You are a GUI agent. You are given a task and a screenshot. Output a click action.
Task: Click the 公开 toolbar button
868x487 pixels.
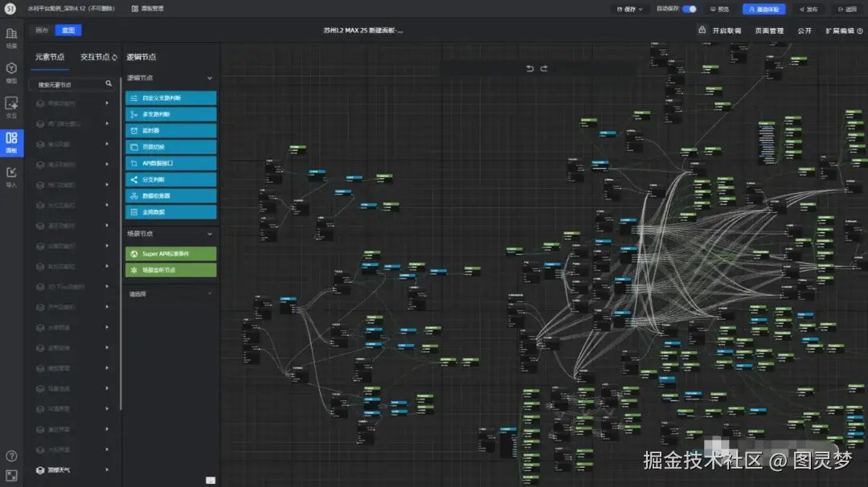coord(805,31)
